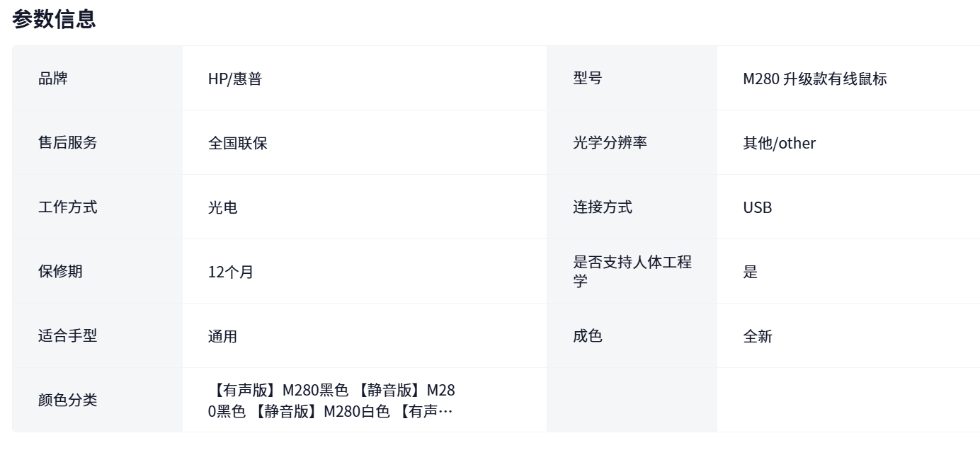Screen dimensions: 980x455
Task: Select the 工作方式 label
Action: [x=67, y=207]
